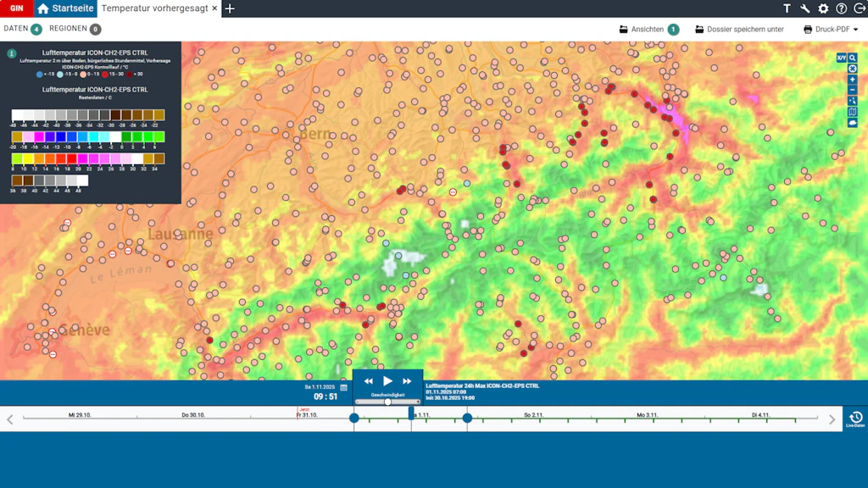Image resolution: width=868 pixels, height=488 pixels.
Task: Click the Rasterdaten / C legend subtitle
Action: click(95, 98)
